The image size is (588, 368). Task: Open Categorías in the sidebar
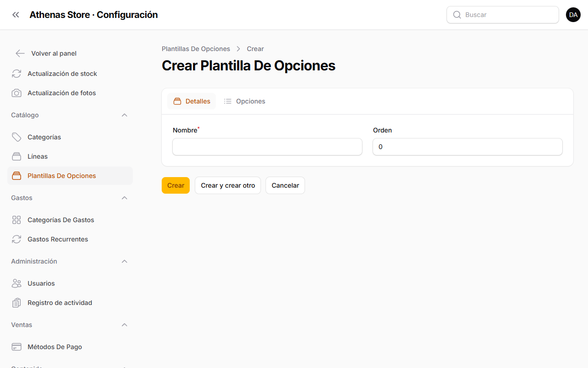tap(70, 137)
